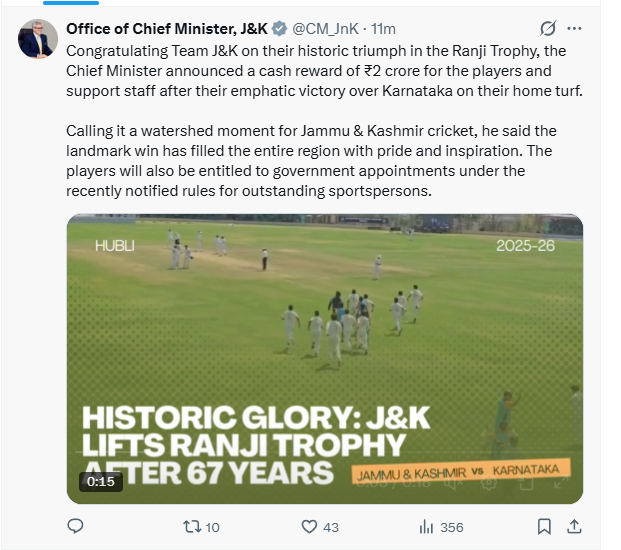Open the three-dot more options menu
Screen dimensions: 621x550
pyautogui.click(x=574, y=28)
